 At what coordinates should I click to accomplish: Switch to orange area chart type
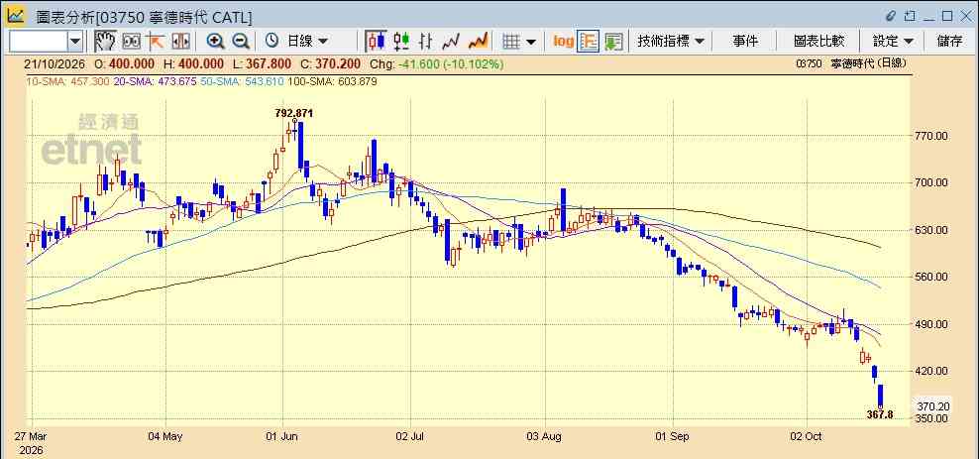[x=478, y=42]
